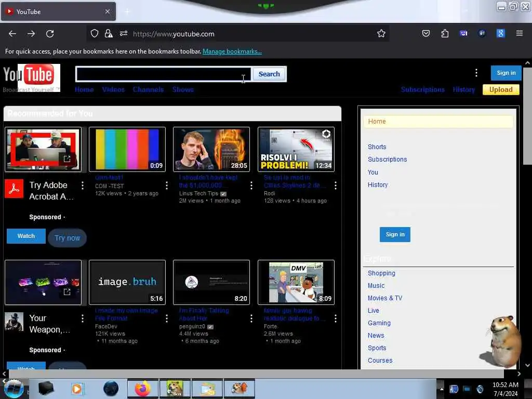Select Subscriptions in the sidebar list
The image size is (532, 399).
pyautogui.click(x=387, y=159)
